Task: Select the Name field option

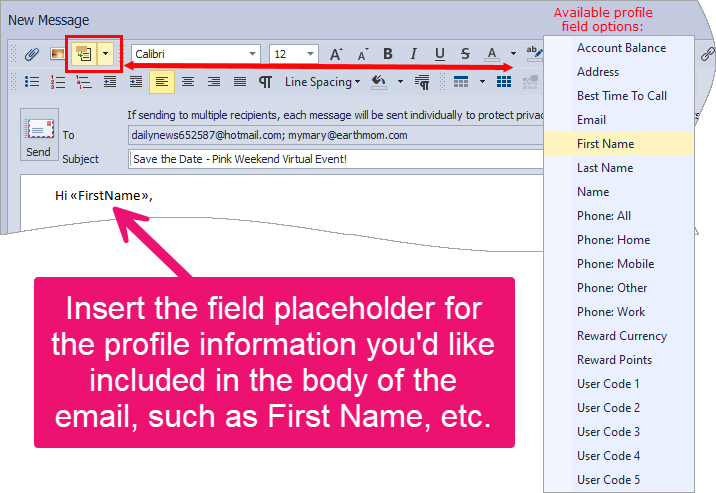Action: pos(619,192)
